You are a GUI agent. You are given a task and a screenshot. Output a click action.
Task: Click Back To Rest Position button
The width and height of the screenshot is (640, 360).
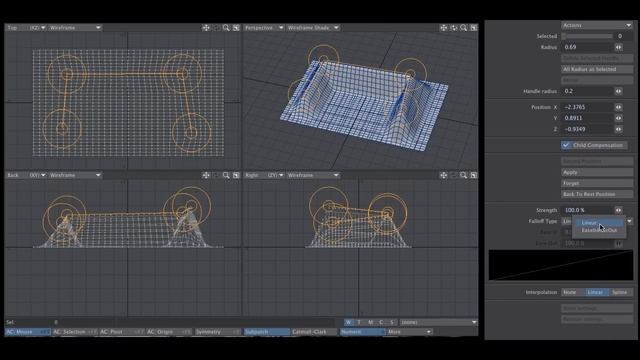pos(597,194)
